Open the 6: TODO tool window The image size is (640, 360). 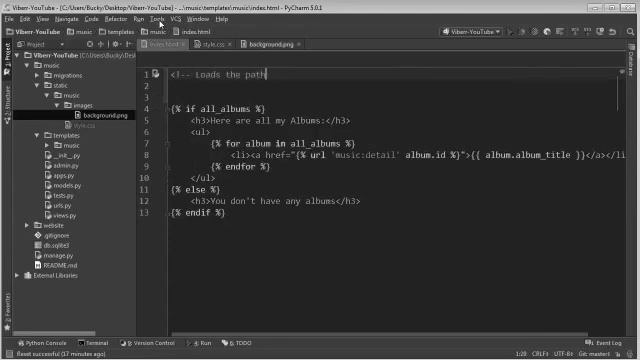coord(236,343)
